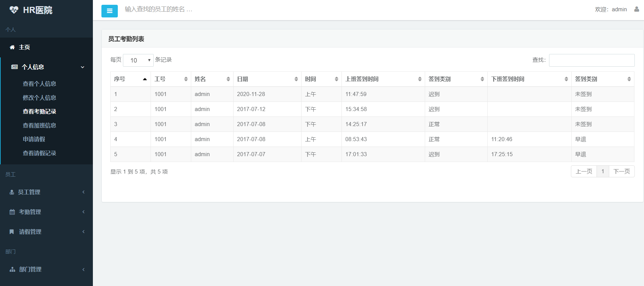Go to next page with 下一页
The width and height of the screenshot is (644, 286).
[621, 172]
